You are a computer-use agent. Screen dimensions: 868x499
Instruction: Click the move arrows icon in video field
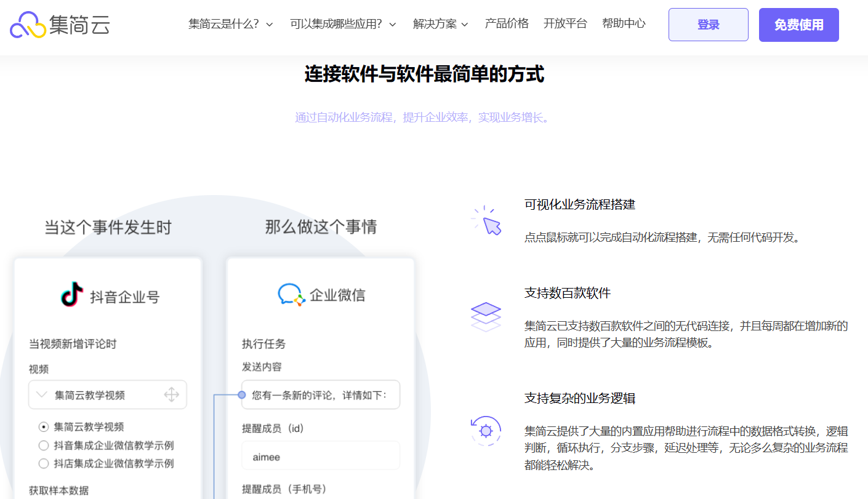click(x=172, y=395)
